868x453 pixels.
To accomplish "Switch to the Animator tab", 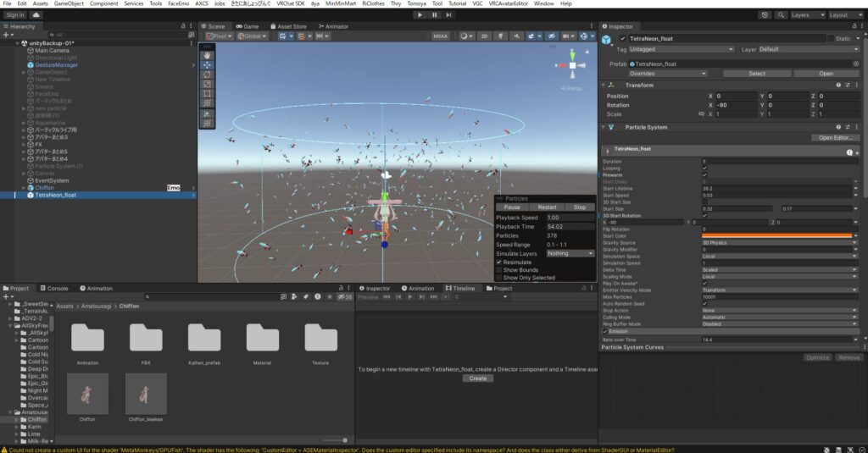I will 334,26.
